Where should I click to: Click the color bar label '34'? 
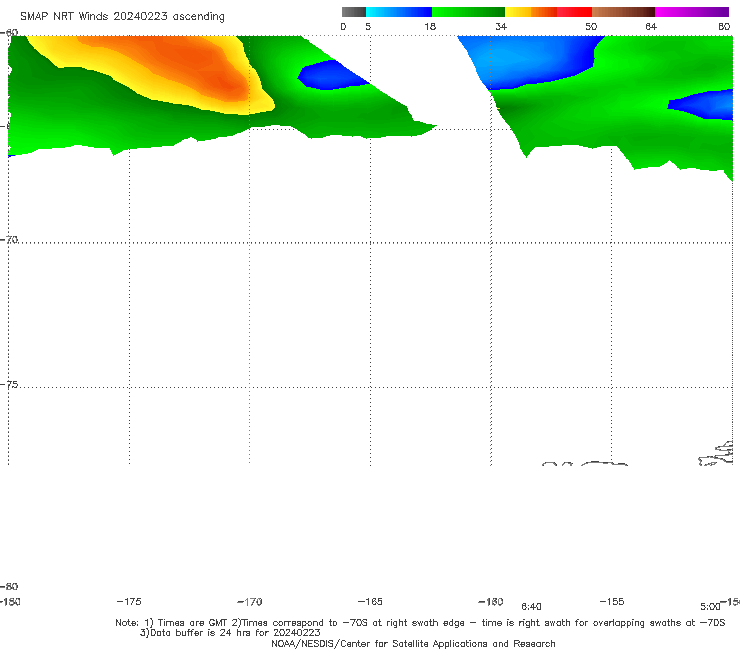tap(501, 27)
